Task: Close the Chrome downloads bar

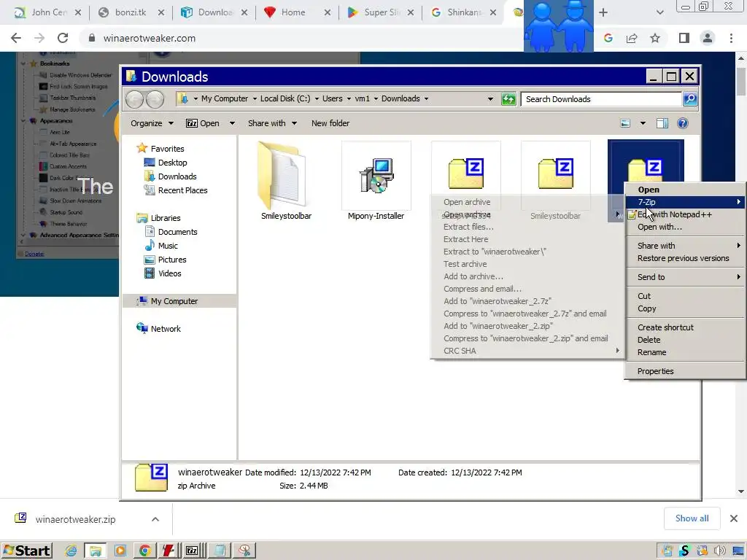Action: pos(734,518)
